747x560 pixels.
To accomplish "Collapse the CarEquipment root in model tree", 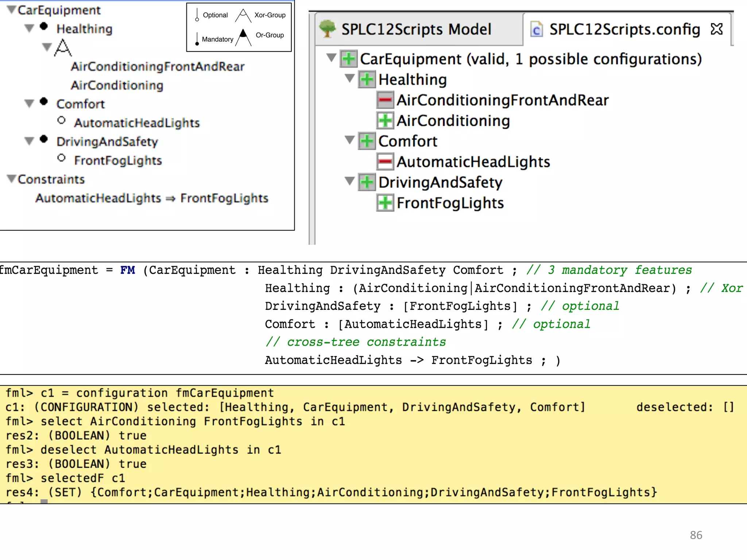I will 12,9.
